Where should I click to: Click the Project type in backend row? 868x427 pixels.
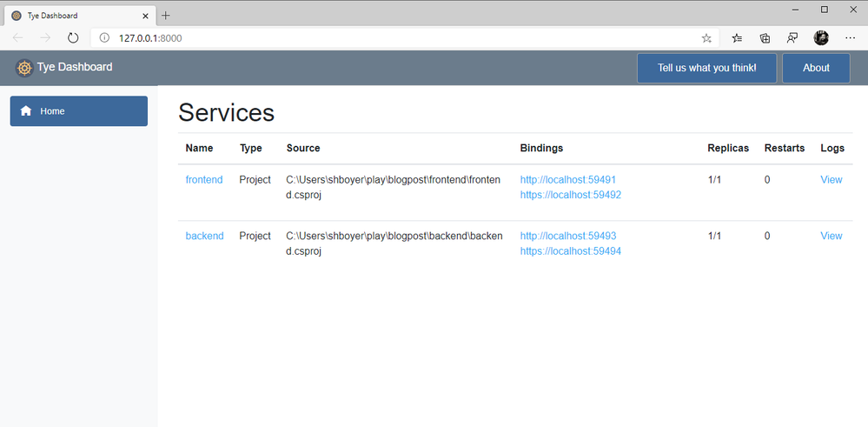pyautogui.click(x=255, y=236)
